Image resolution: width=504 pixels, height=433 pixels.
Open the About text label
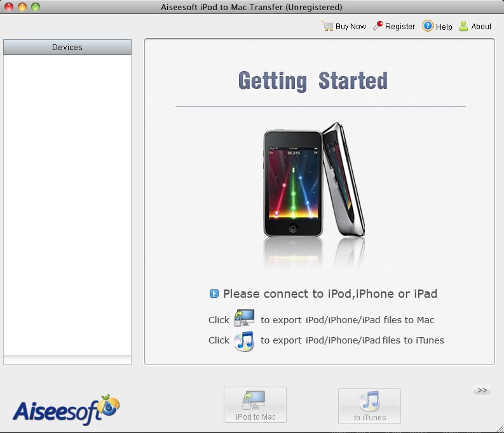pyautogui.click(x=481, y=26)
